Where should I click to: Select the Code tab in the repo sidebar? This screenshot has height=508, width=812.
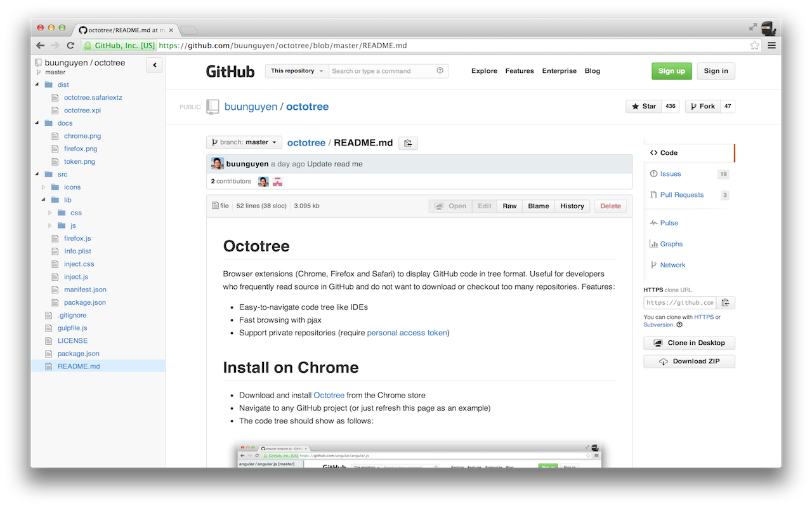tap(689, 153)
